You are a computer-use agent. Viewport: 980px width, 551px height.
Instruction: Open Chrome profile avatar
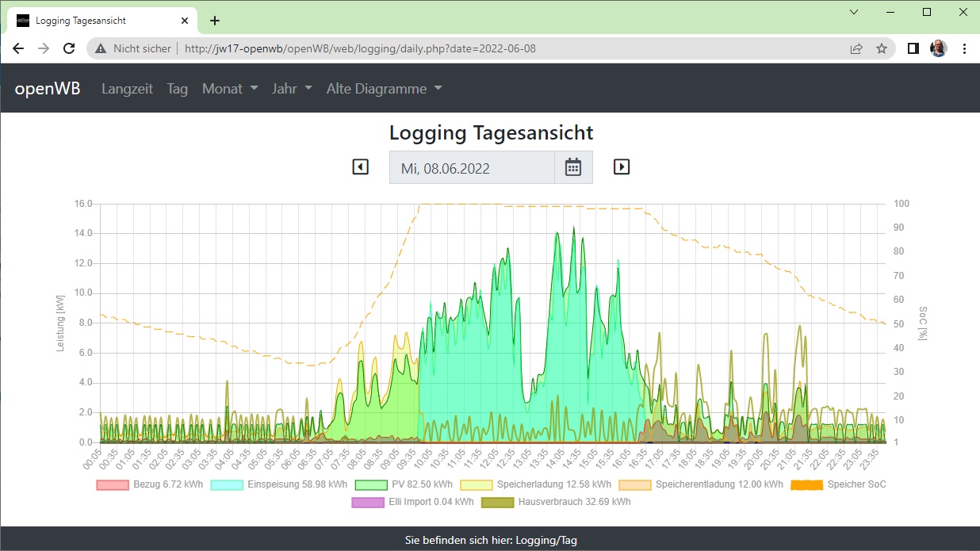[938, 48]
